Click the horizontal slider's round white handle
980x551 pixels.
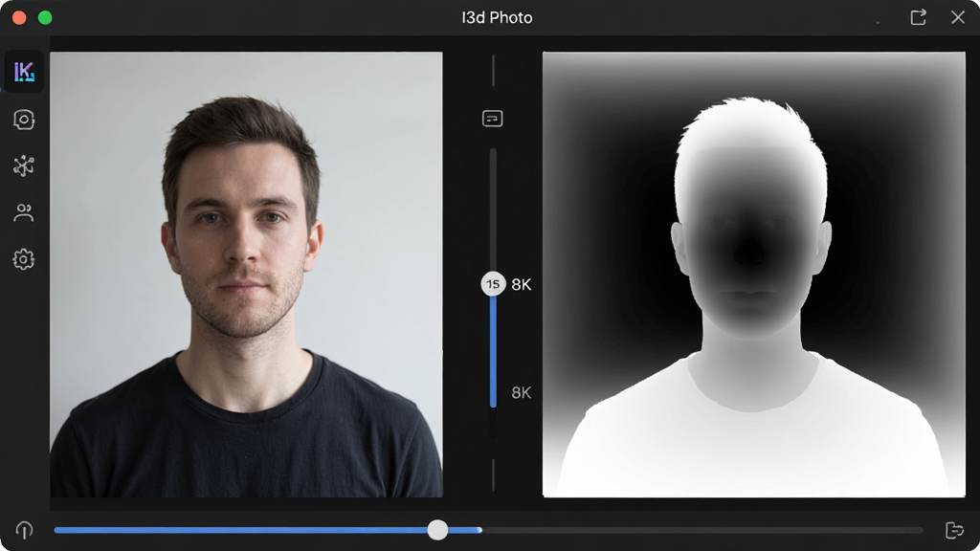click(x=437, y=530)
